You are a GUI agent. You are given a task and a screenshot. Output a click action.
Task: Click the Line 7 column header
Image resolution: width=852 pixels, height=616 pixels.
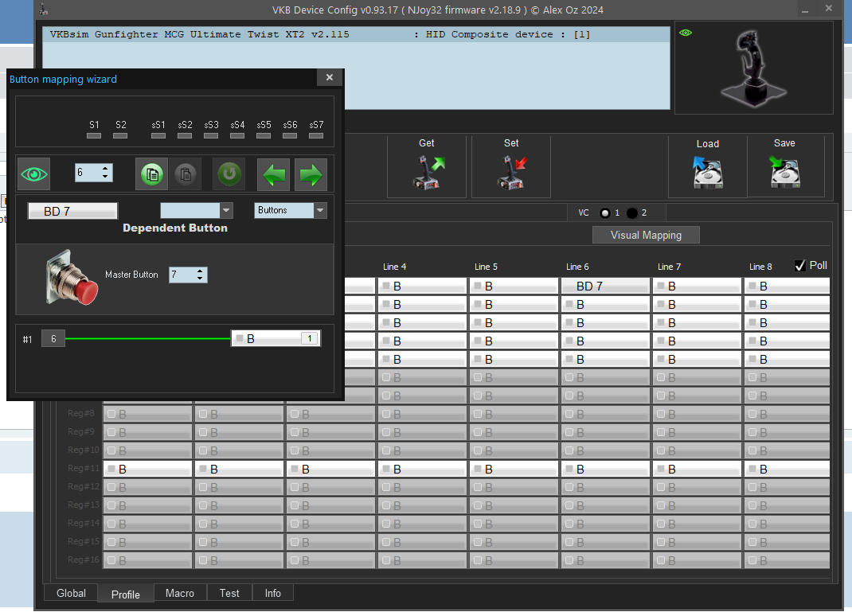(669, 267)
